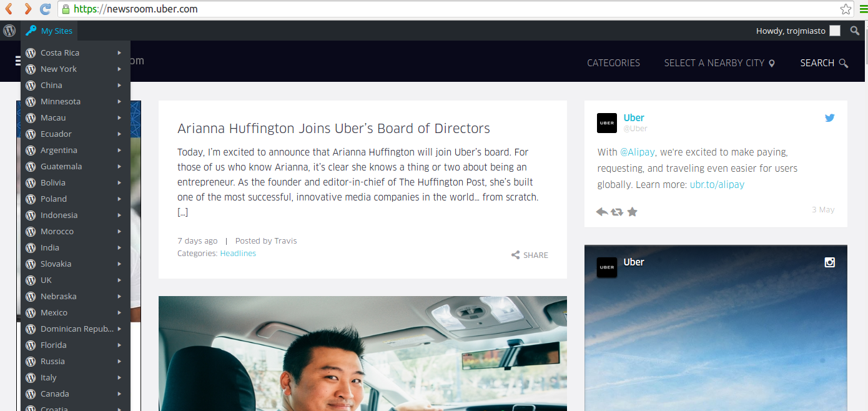Click the browser address bar URL field
This screenshot has width=868, height=411.
point(437,9)
